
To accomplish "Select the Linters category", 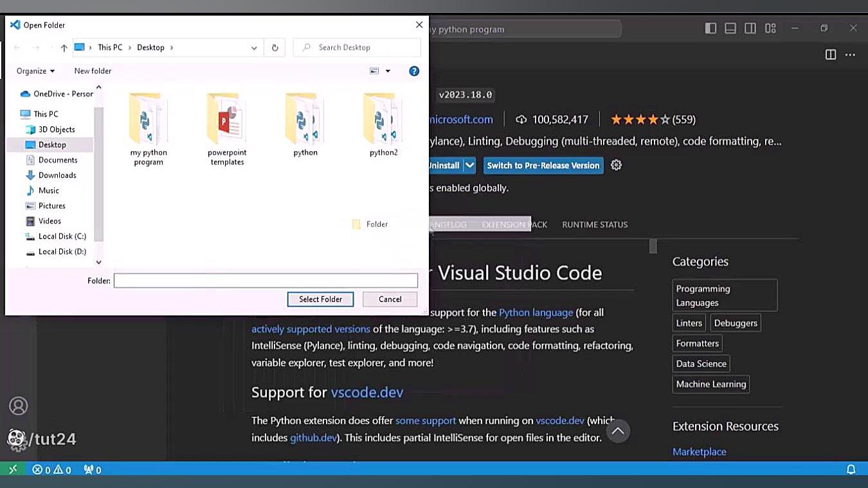I will (689, 323).
